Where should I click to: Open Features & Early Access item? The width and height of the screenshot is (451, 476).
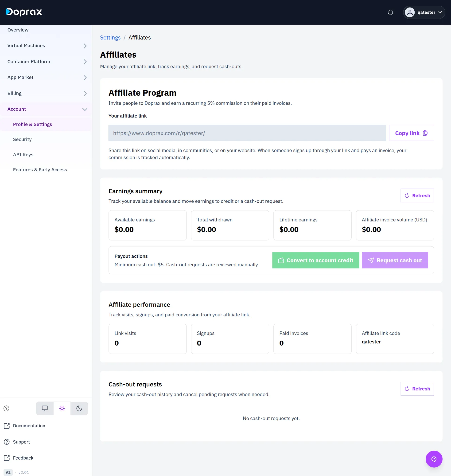pyautogui.click(x=46, y=170)
